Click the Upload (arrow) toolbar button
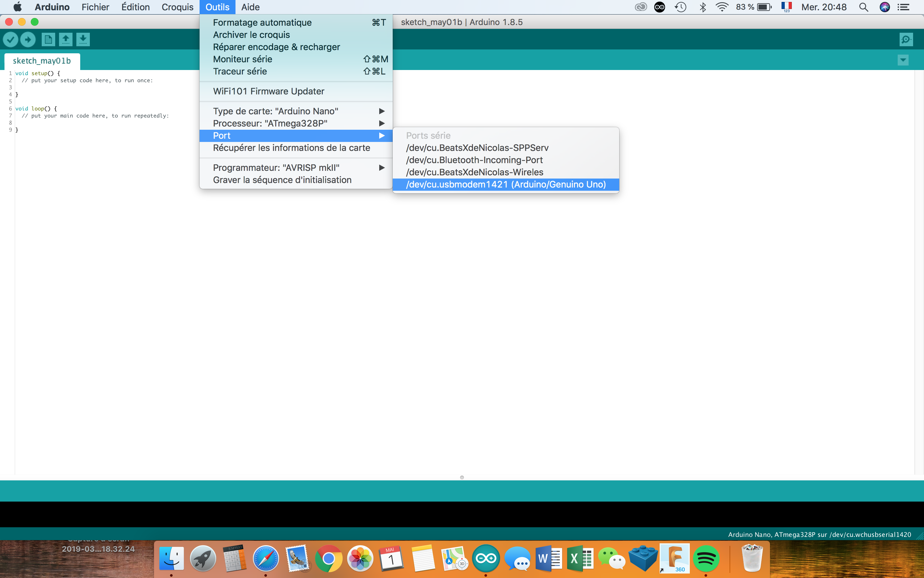The height and width of the screenshot is (578, 924). point(28,39)
